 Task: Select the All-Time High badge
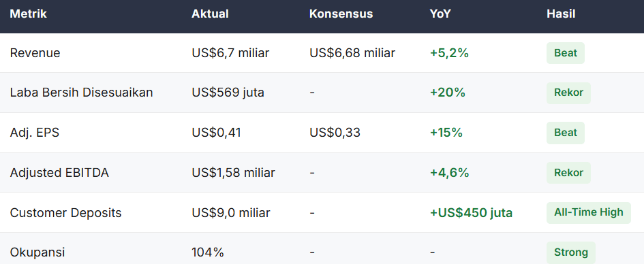point(589,213)
